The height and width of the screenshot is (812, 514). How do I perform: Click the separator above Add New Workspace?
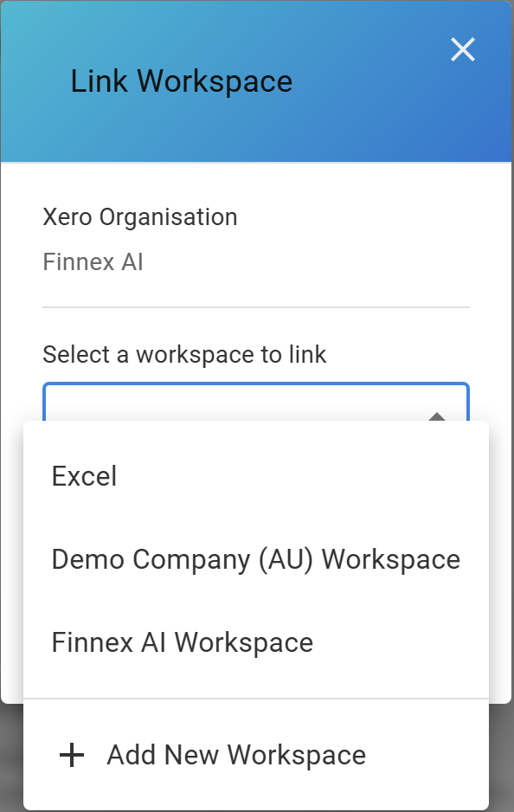pyautogui.click(x=256, y=699)
